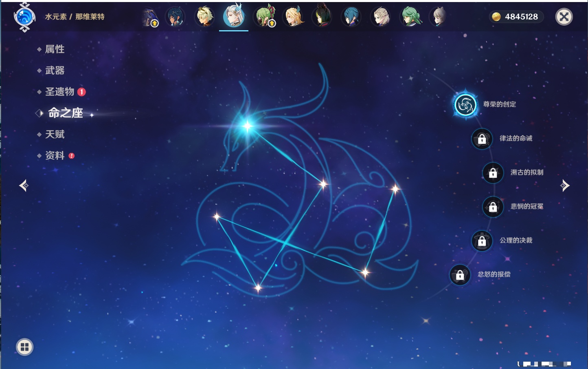The height and width of the screenshot is (369, 588).
Task: Select the pale blonde character with gold headpiece
Action: [x=204, y=17]
